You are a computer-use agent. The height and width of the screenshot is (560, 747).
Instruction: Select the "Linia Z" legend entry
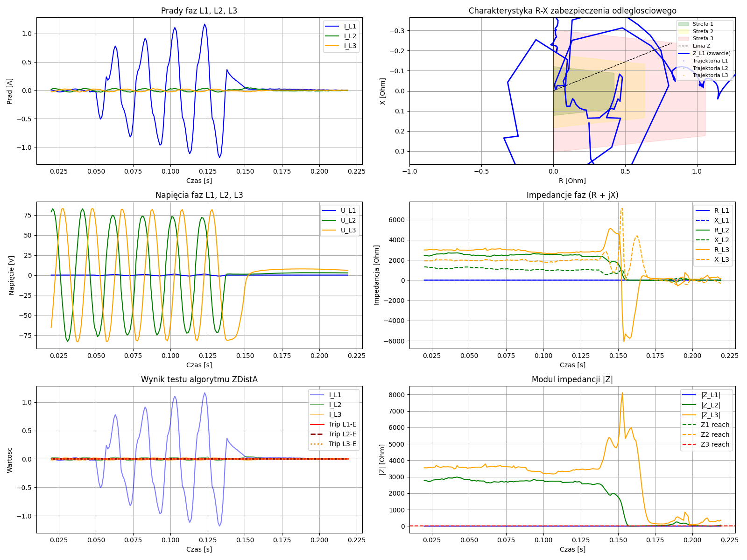(x=701, y=46)
